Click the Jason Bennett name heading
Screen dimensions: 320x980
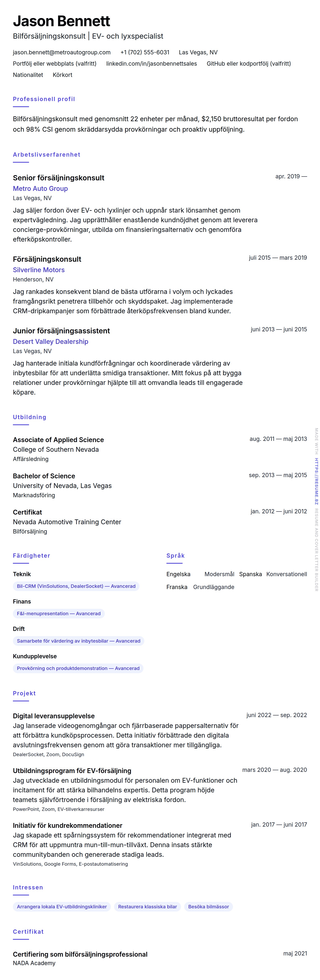click(61, 21)
